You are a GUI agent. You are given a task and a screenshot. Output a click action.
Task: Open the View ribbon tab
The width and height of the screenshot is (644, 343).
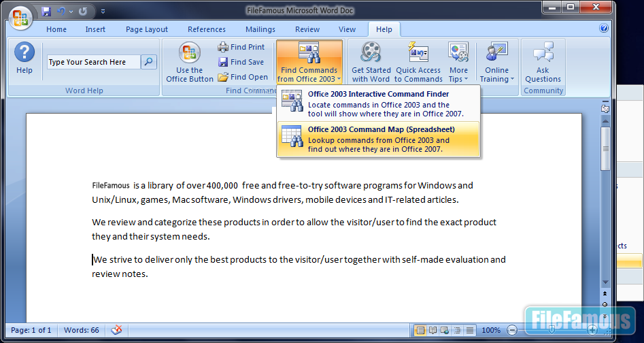tap(347, 29)
